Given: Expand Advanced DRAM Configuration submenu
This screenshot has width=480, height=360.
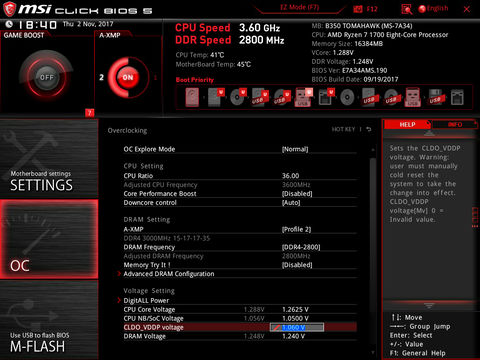Looking at the screenshot, I should click(237, 274).
